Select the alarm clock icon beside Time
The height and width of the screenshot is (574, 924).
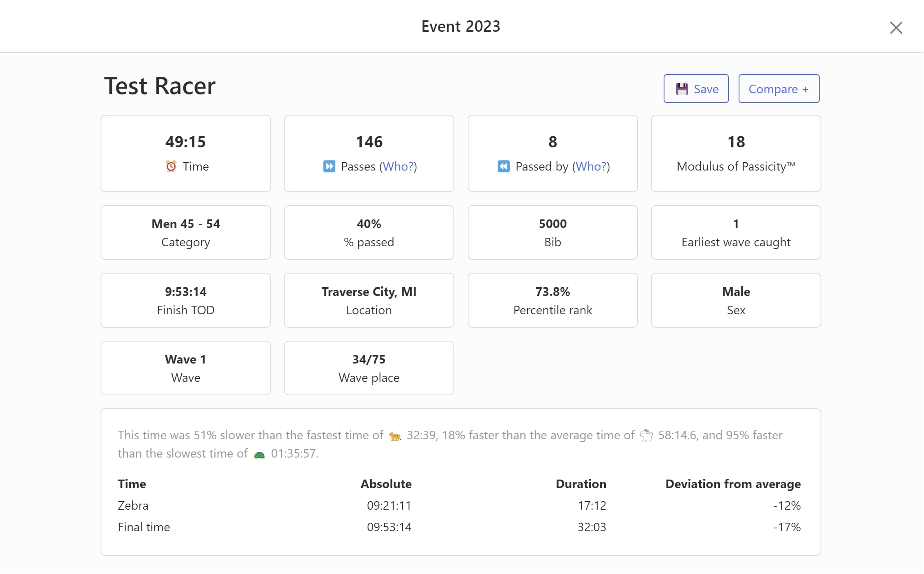[172, 166]
